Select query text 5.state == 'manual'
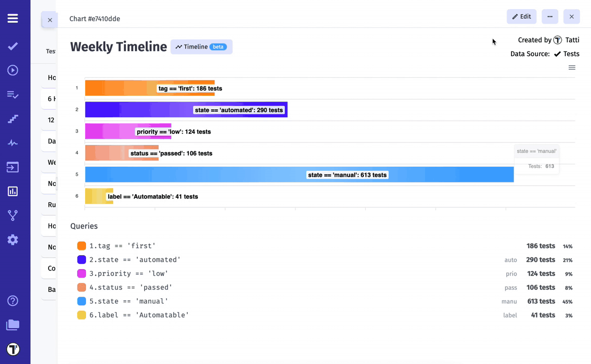This screenshot has height=364, width=591. click(x=129, y=301)
